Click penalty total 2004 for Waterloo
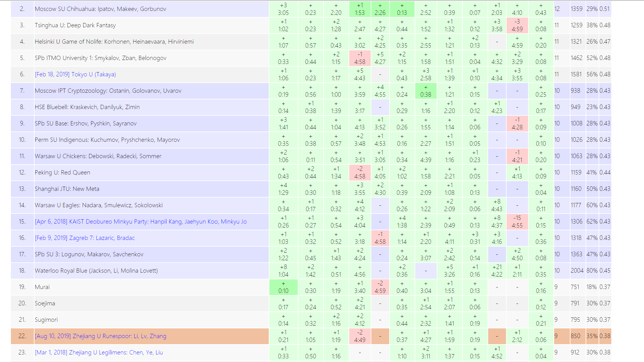 click(577, 271)
